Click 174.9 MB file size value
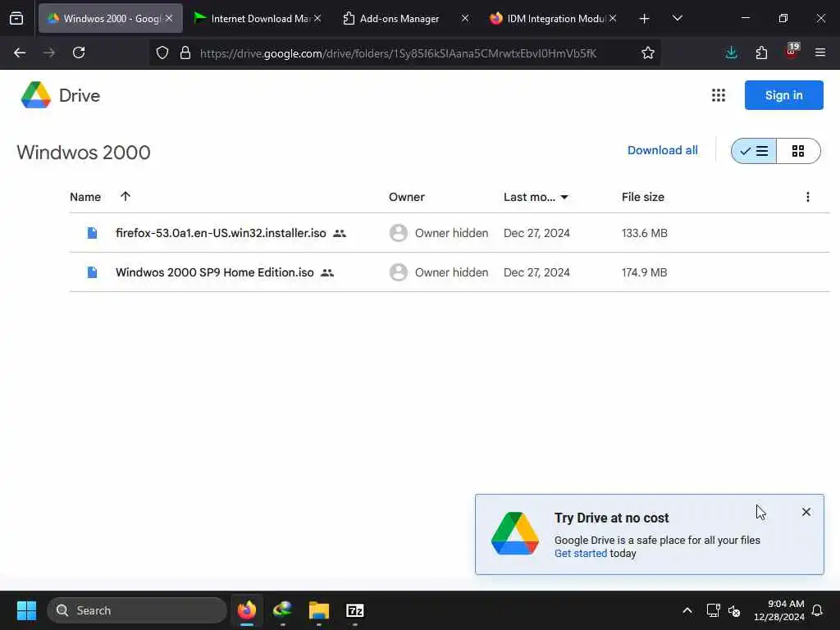This screenshot has width=840, height=630. coord(645,272)
